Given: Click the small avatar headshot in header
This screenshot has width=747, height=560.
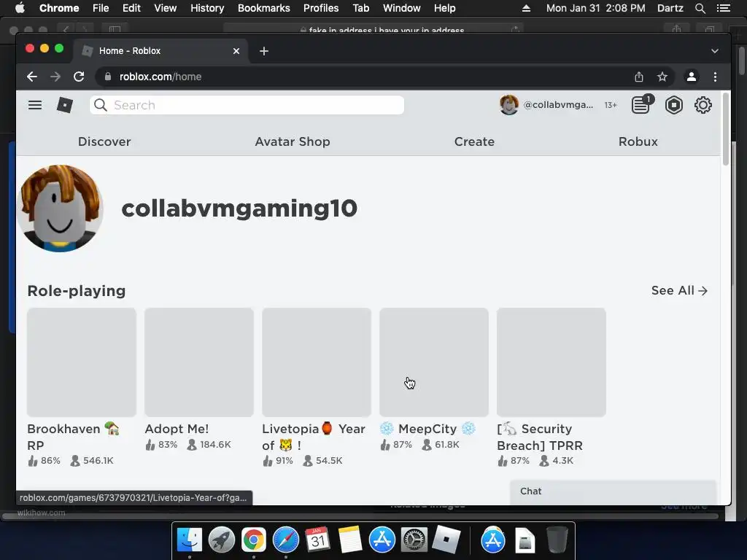Looking at the screenshot, I should pos(508,105).
